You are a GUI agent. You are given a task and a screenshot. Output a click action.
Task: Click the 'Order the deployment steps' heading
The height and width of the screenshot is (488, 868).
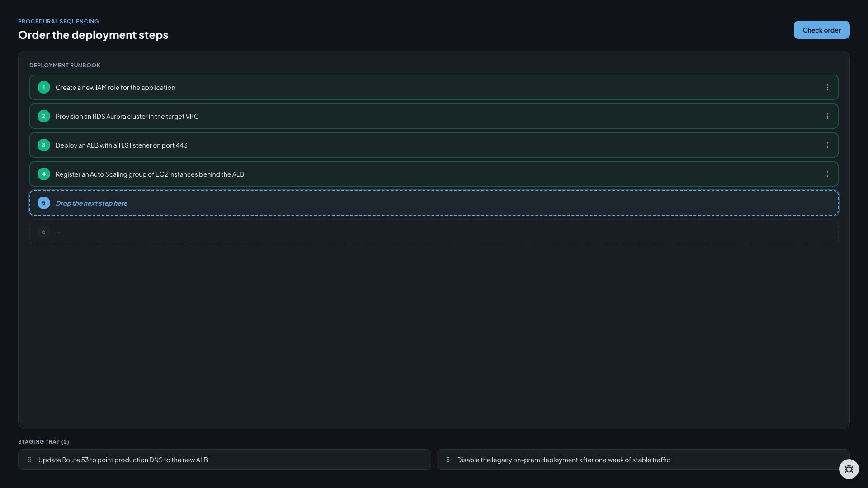(93, 35)
